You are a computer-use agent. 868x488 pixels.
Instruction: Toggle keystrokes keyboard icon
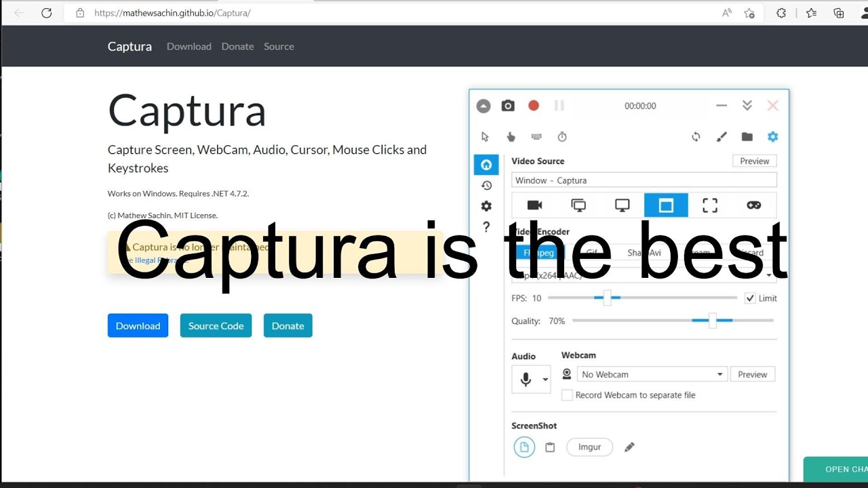coord(536,137)
